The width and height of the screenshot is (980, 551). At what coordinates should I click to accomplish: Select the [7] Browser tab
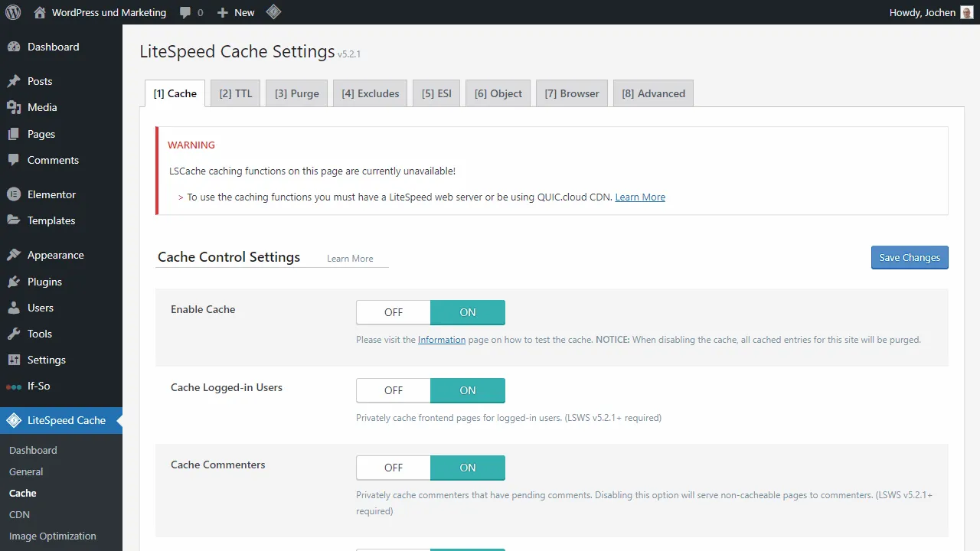pos(572,93)
